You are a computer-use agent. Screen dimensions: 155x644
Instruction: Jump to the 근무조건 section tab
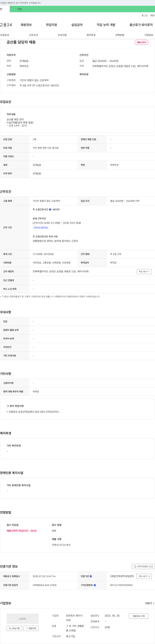33,35
